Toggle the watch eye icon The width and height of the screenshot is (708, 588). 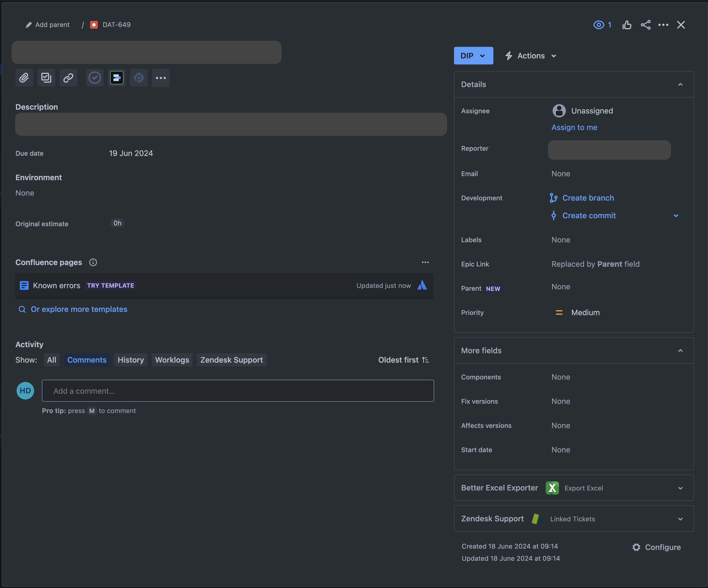pyautogui.click(x=599, y=25)
